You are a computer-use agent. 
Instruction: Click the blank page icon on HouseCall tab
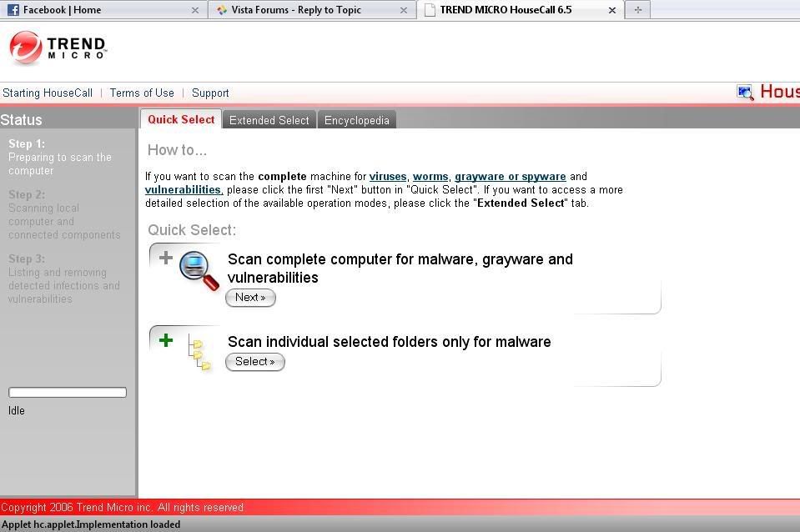click(x=430, y=10)
